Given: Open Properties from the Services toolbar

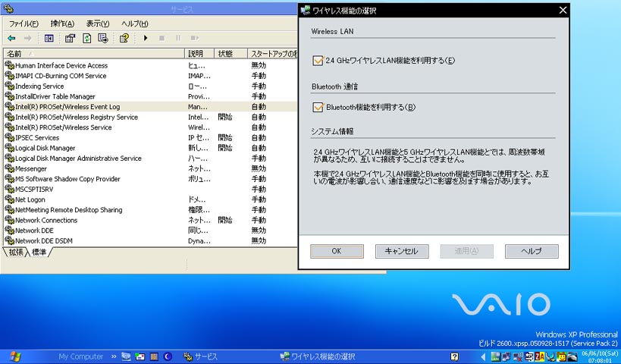Looking at the screenshot, I should [x=70, y=38].
